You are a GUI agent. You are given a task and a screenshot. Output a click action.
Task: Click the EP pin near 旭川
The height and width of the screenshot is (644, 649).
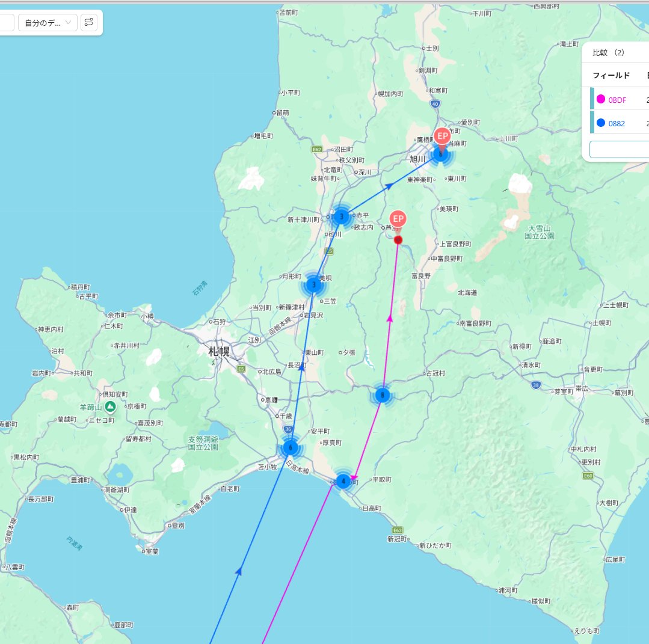[443, 136]
